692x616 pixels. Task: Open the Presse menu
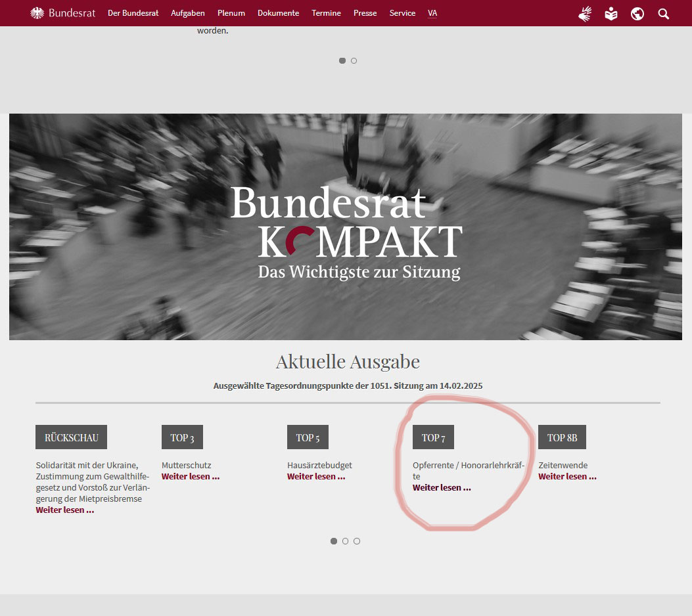365,13
